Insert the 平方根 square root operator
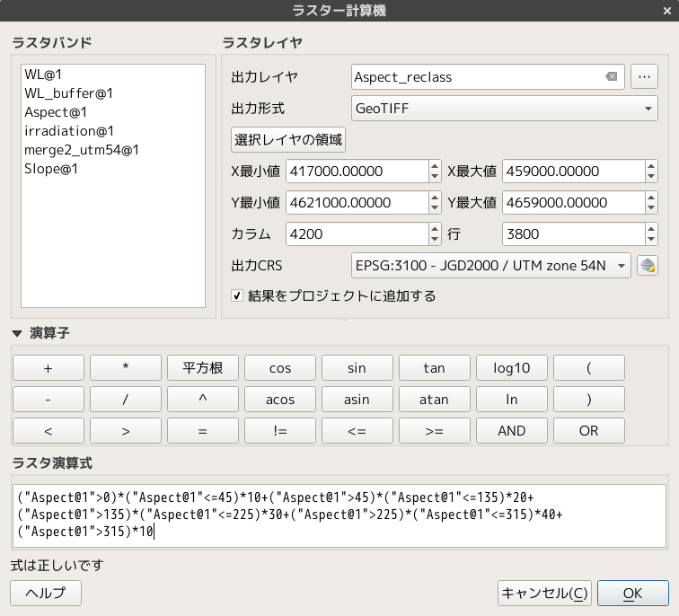This screenshot has width=679, height=616. coord(203,368)
